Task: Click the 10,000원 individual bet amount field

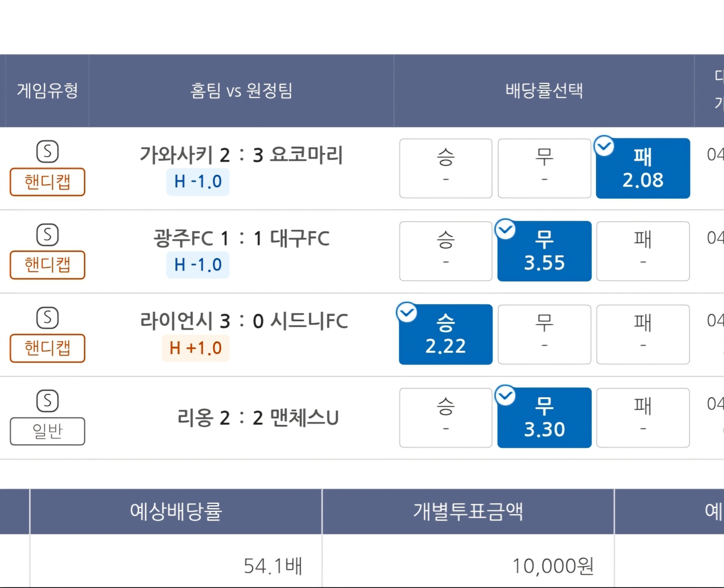Action: (468, 566)
